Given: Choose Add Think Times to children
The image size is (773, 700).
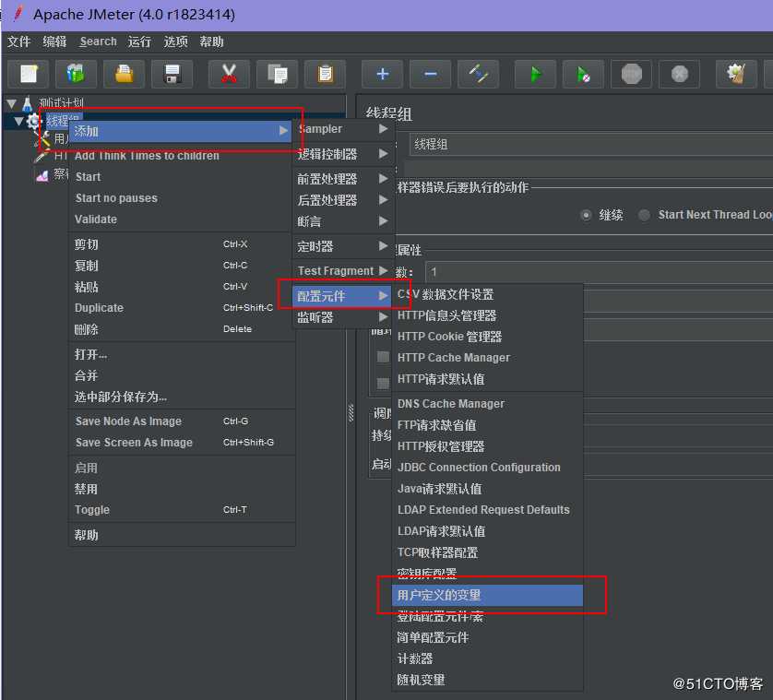Looking at the screenshot, I should tap(182, 156).
